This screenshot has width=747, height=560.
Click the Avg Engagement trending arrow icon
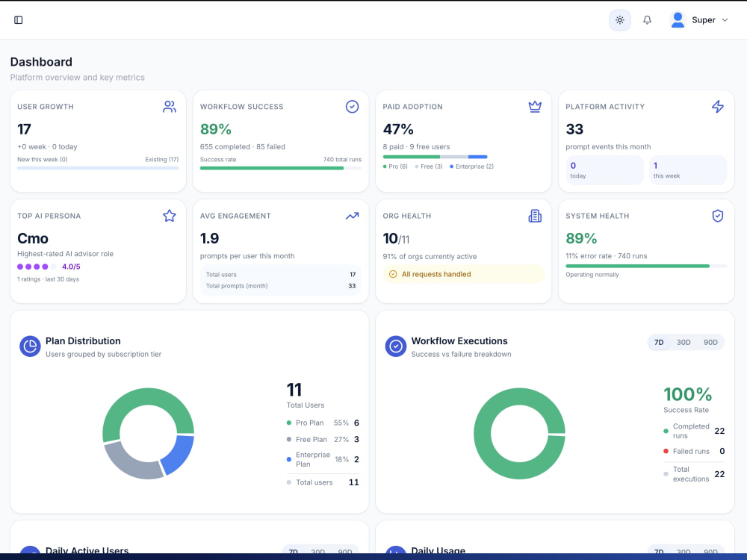(x=352, y=216)
